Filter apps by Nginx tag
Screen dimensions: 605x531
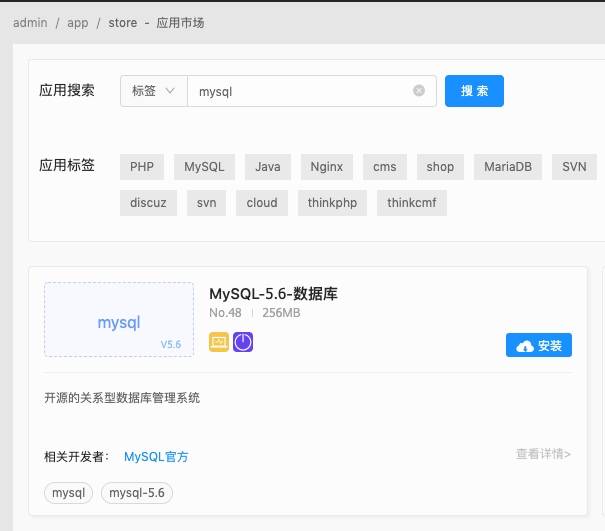(327, 167)
